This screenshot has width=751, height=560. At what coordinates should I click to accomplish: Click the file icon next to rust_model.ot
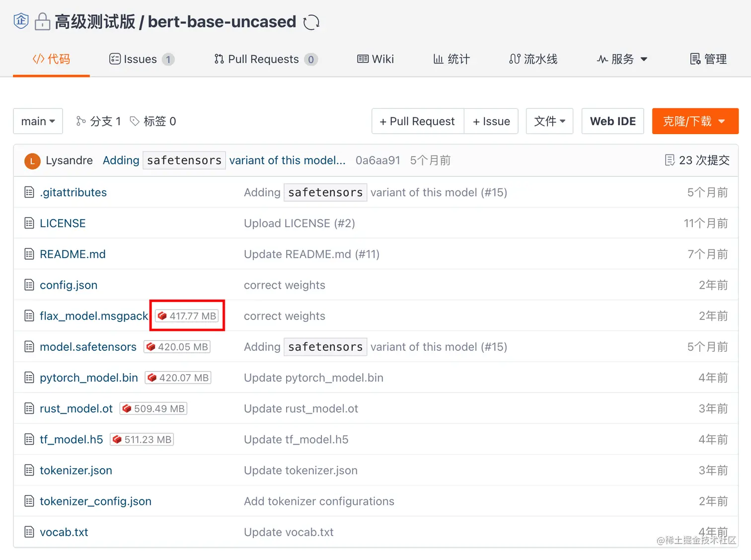pos(29,408)
